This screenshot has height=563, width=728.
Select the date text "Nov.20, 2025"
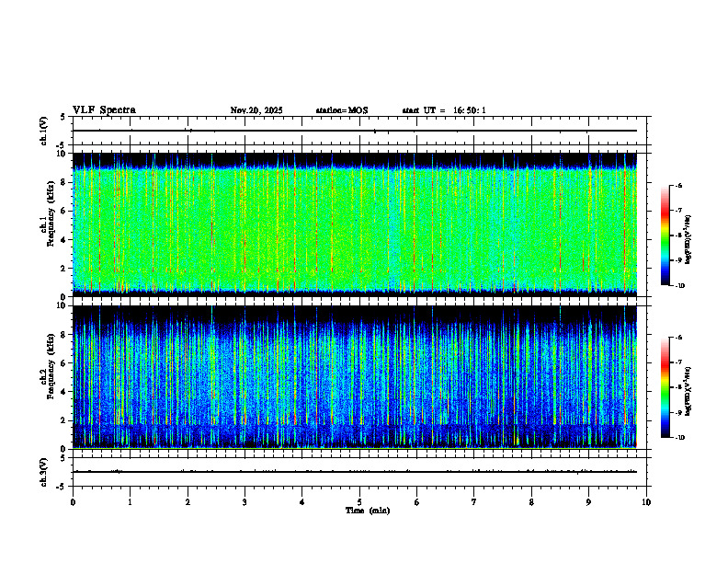coord(256,110)
